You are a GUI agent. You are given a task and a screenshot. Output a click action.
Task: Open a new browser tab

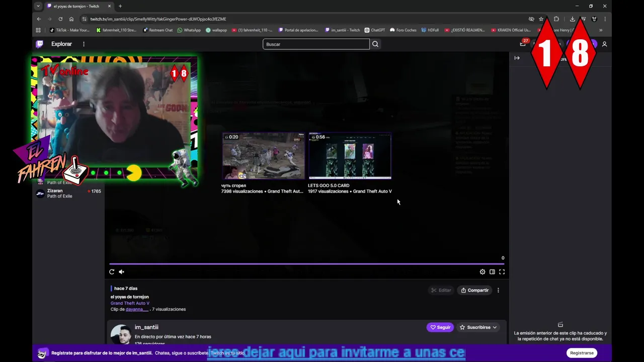[x=120, y=6]
